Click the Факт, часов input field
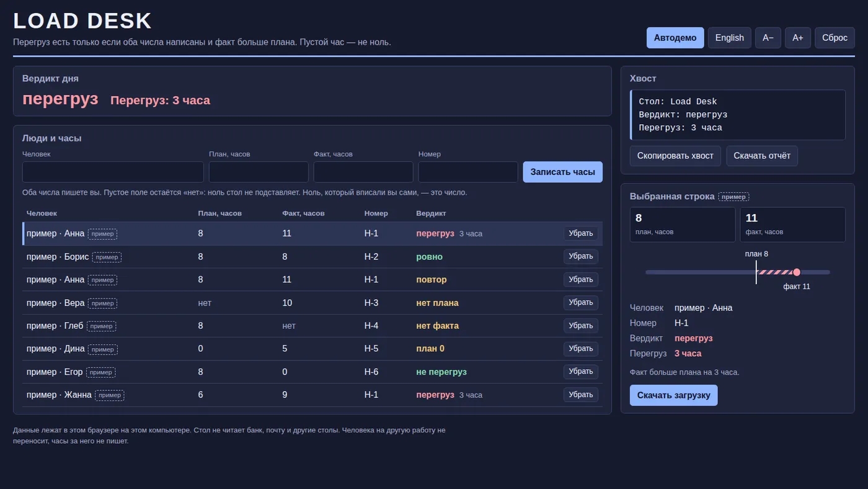Viewport: 868px width, 489px height. pyautogui.click(x=363, y=172)
